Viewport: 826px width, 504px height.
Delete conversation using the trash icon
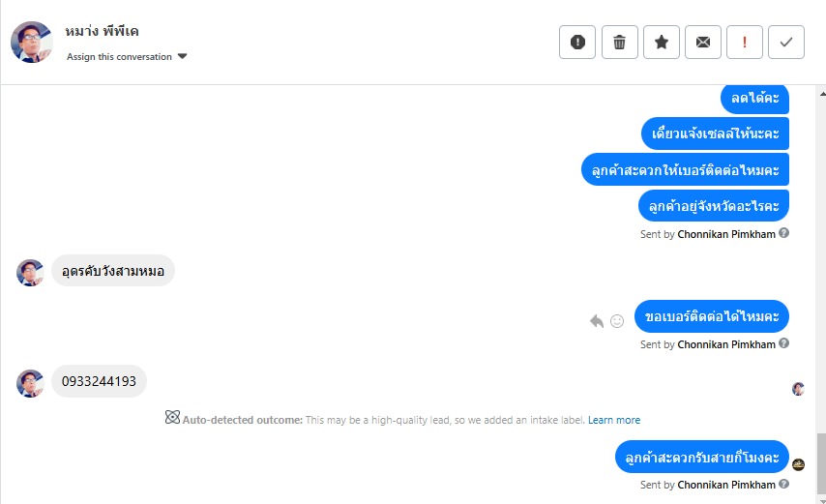[x=619, y=42]
